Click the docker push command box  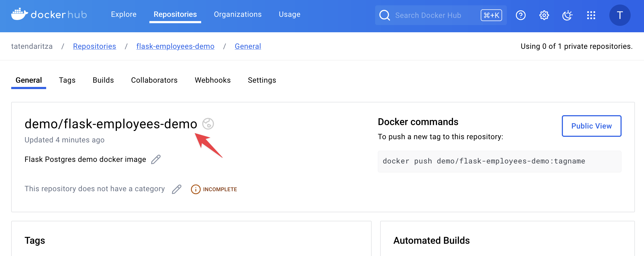[x=499, y=161]
